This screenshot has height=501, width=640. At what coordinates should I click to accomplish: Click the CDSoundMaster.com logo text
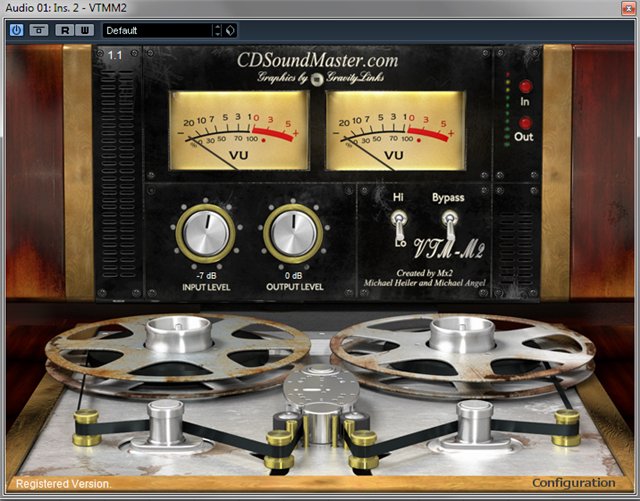pyautogui.click(x=318, y=60)
